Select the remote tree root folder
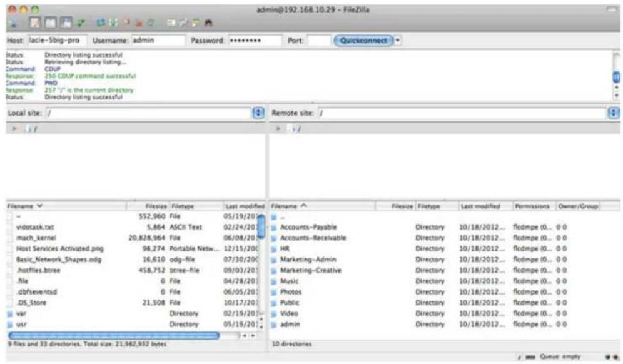Screen dimensions: 623x364 click(295, 129)
